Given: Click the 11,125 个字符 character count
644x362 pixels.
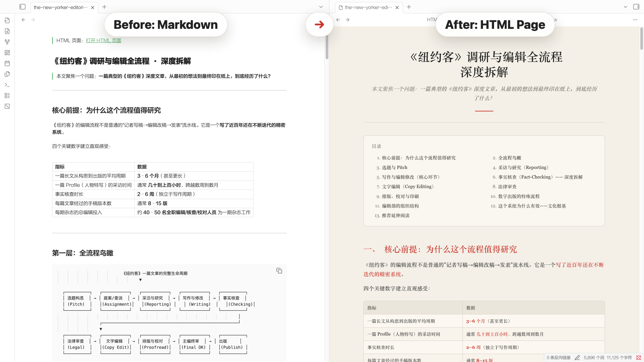Looking at the screenshot, I should [619, 358].
